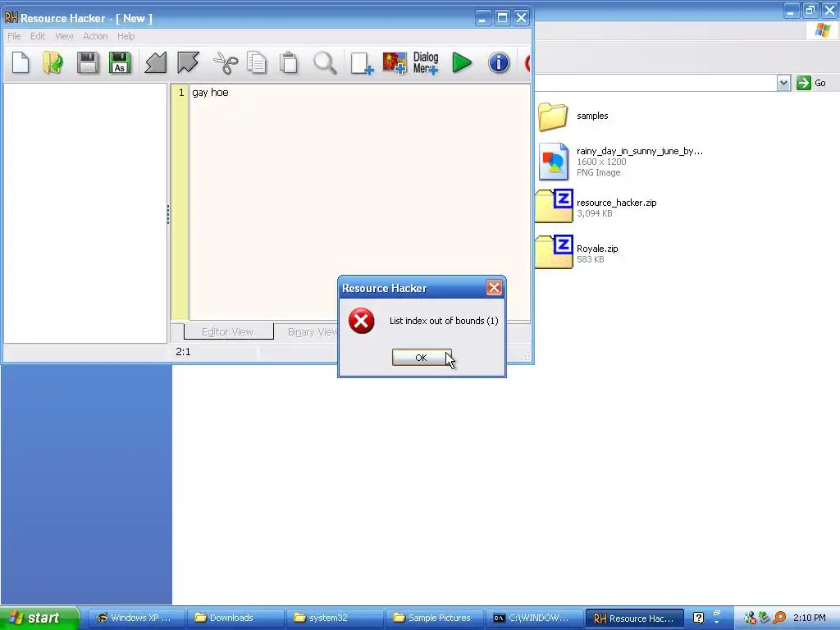Click the help question mark tray icon
Viewport: 840px width, 630px height.
(698, 618)
